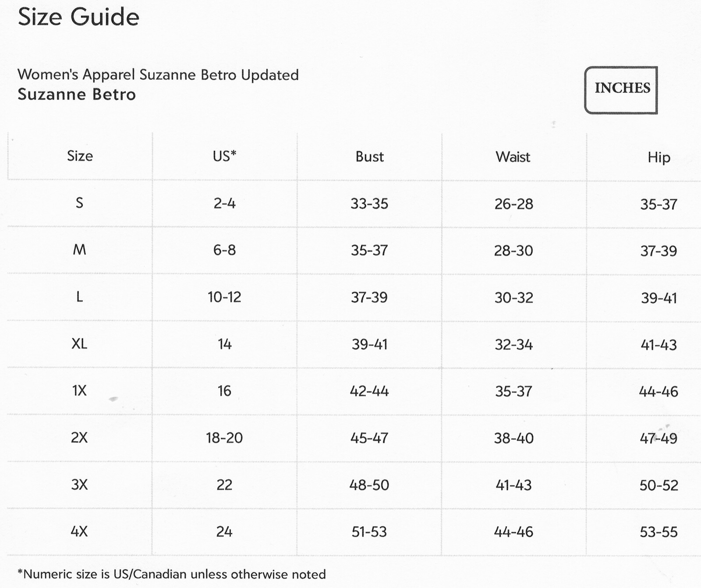The image size is (701, 588).
Task: Click the 42-44 bust measurement cell
Action: click(x=369, y=391)
